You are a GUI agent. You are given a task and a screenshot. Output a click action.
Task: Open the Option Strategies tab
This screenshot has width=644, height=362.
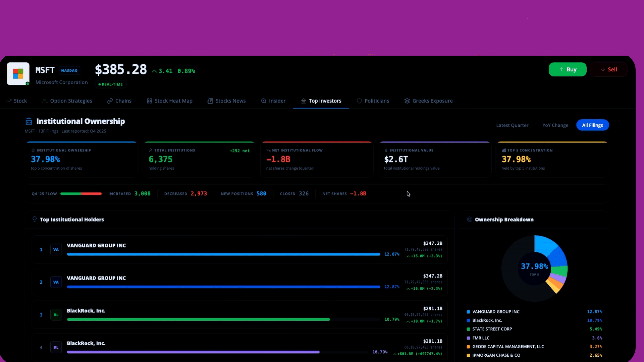coord(71,101)
